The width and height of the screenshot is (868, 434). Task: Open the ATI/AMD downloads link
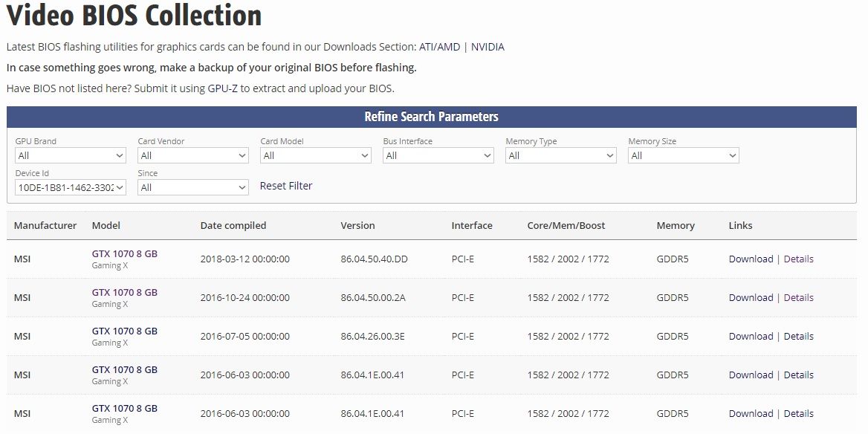439,47
